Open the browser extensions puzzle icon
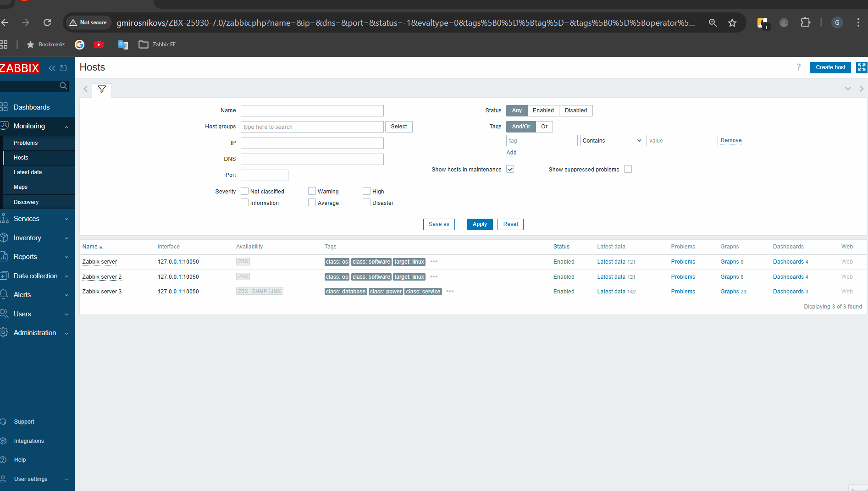Screen dimensions: 868x491 tap(805, 22)
